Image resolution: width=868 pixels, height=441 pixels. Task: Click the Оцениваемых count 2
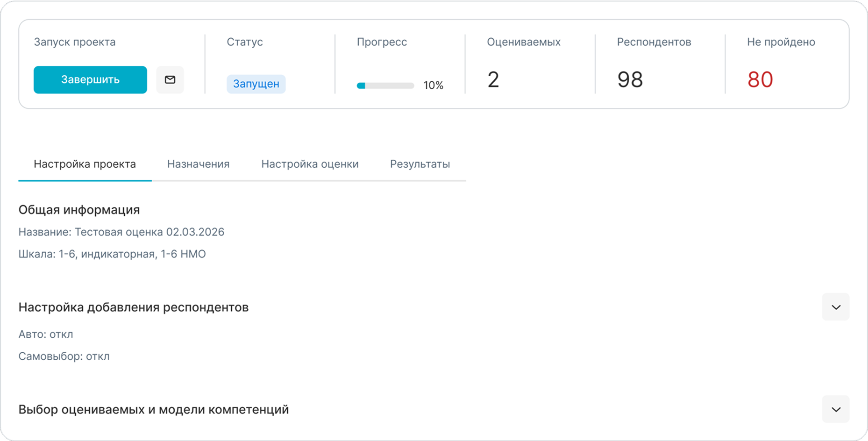click(493, 80)
